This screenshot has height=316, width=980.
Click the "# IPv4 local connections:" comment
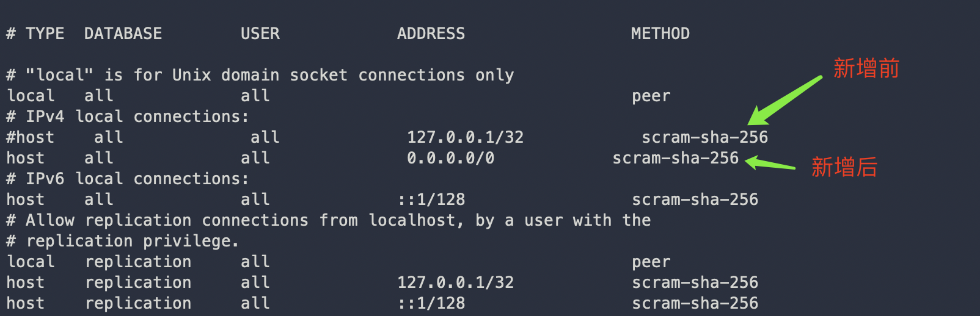(x=127, y=117)
